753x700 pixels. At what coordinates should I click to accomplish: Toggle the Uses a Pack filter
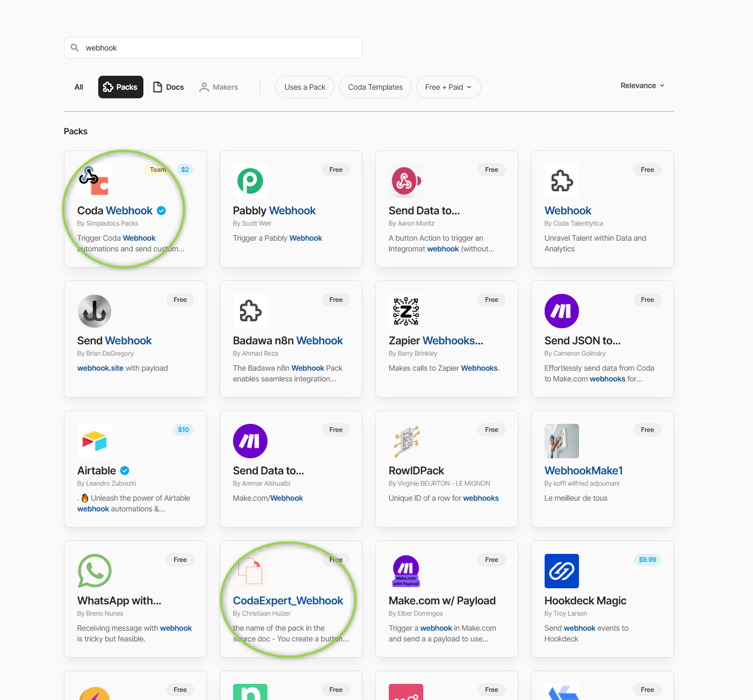point(305,87)
